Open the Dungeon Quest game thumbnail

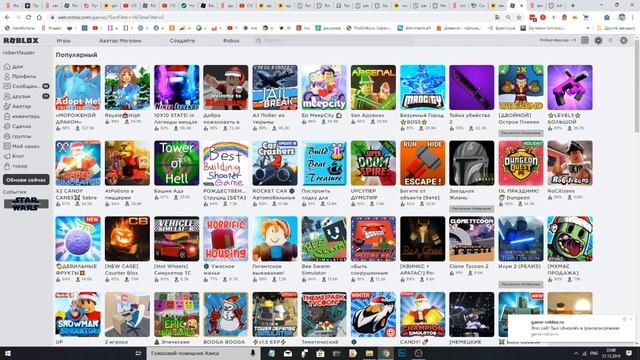click(x=521, y=163)
